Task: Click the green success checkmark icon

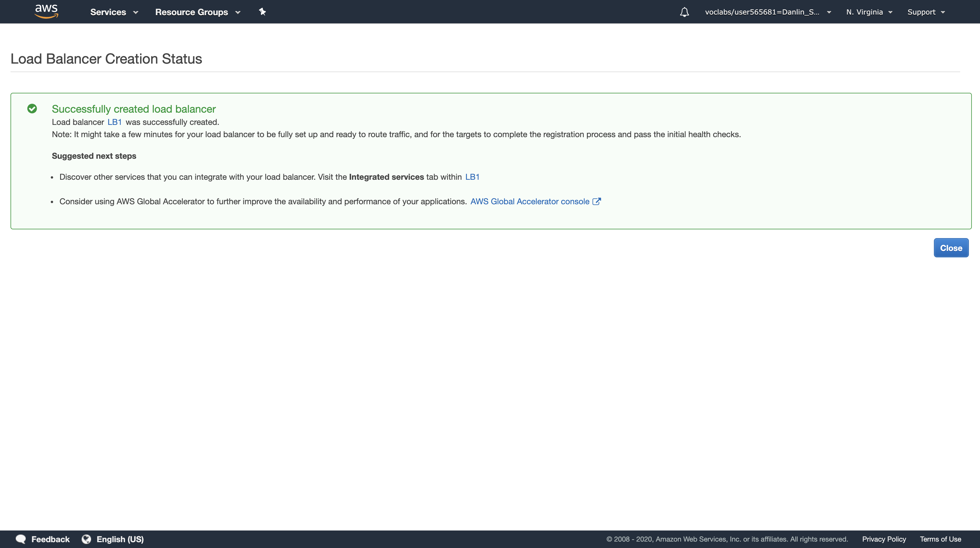Action: (32, 109)
